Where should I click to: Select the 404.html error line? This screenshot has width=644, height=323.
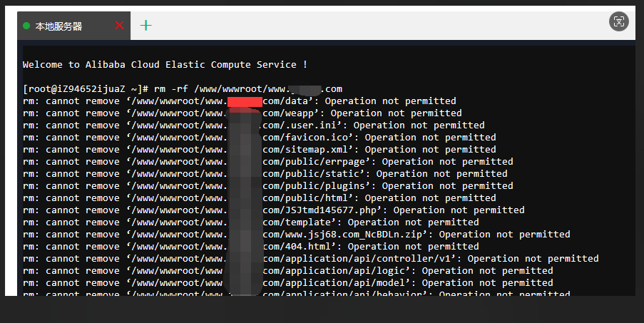[x=251, y=246]
